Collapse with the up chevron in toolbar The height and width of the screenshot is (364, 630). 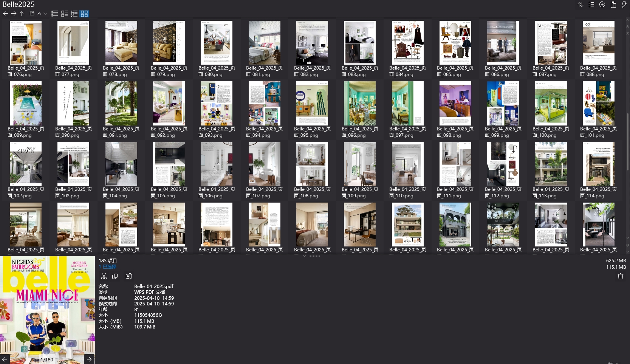point(39,14)
